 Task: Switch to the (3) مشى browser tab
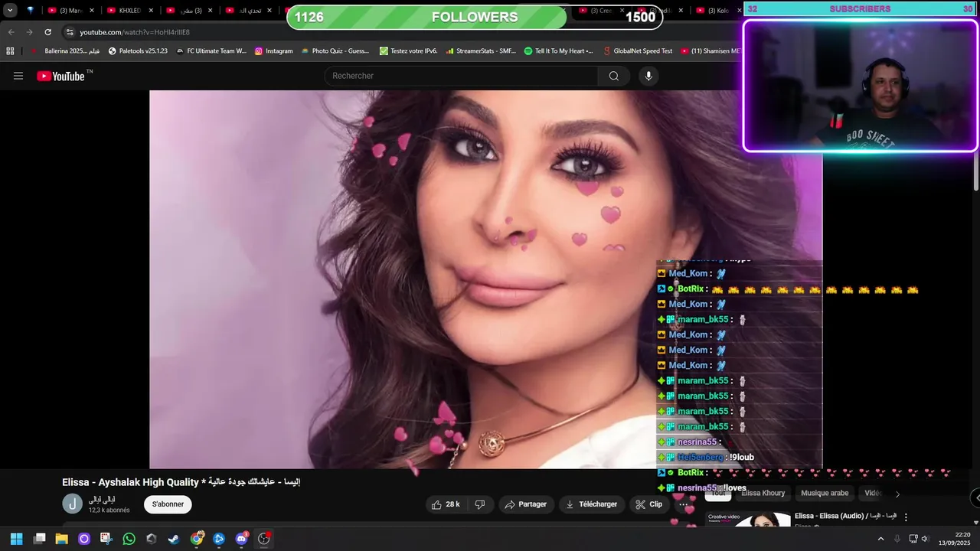190,11
